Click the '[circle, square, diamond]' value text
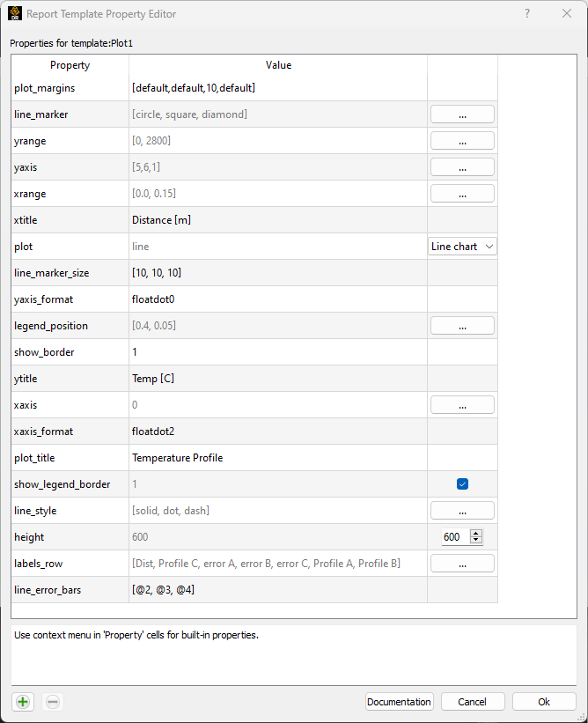This screenshot has height=723, width=588. [x=189, y=114]
